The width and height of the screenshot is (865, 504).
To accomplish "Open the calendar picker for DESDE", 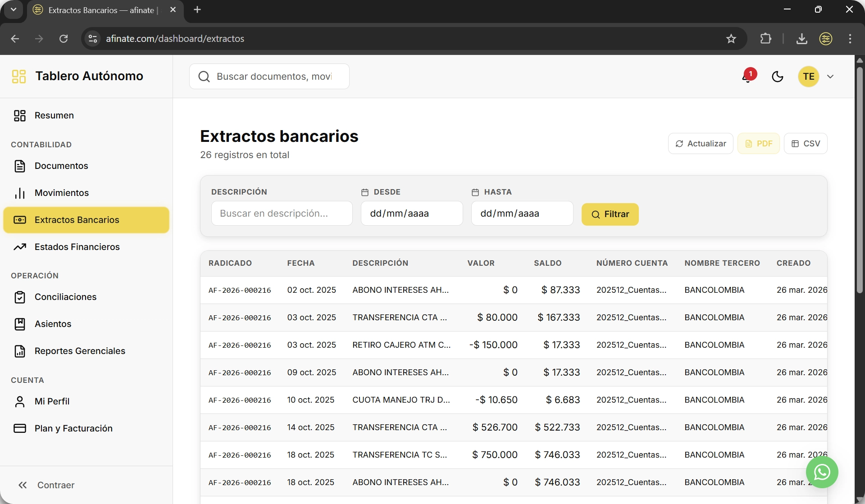I will coord(365,192).
